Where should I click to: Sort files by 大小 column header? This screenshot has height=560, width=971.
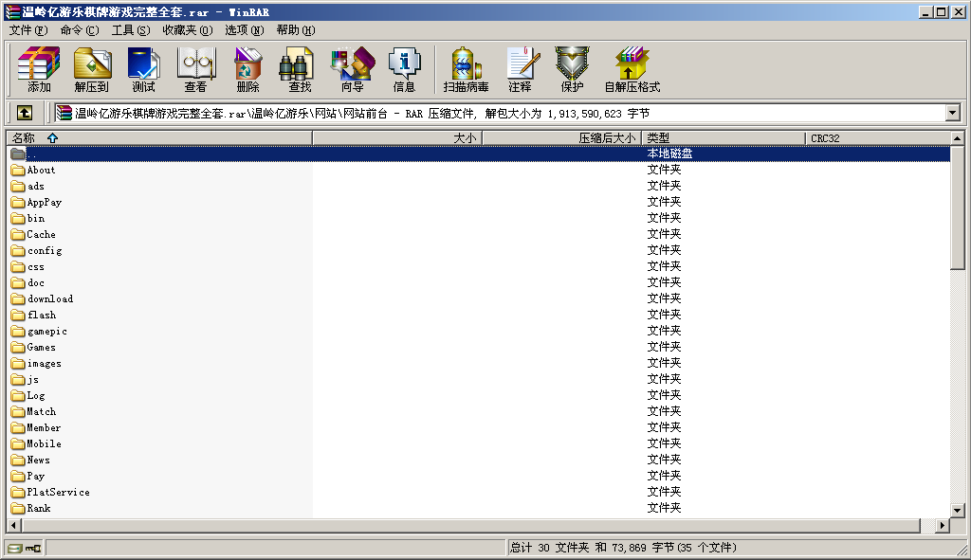click(398, 138)
